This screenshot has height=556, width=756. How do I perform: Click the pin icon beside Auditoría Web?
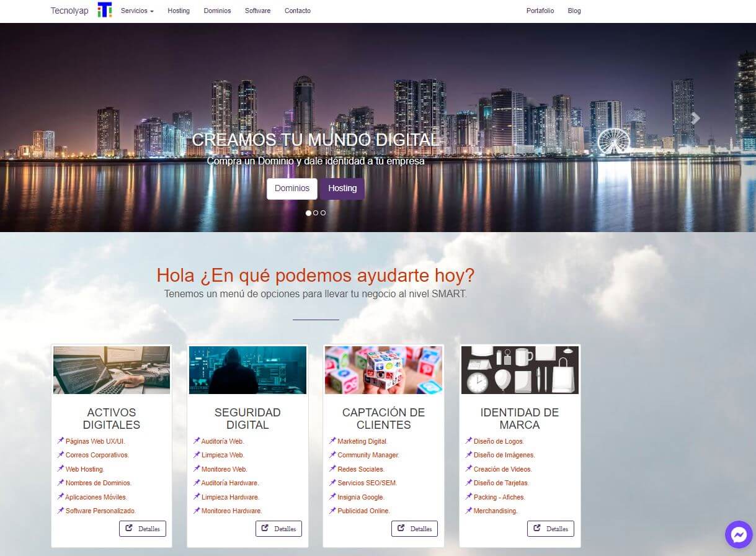tap(197, 441)
